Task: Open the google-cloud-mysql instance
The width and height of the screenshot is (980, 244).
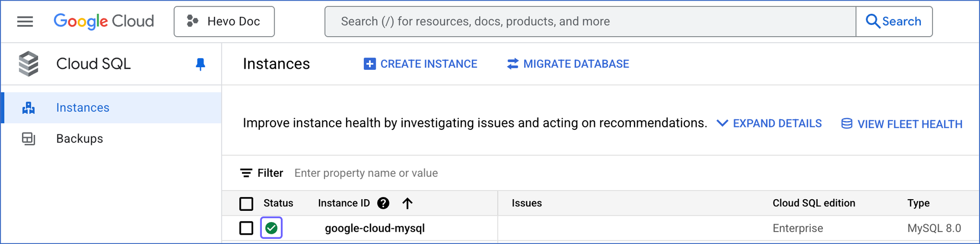Action: [x=375, y=228]
